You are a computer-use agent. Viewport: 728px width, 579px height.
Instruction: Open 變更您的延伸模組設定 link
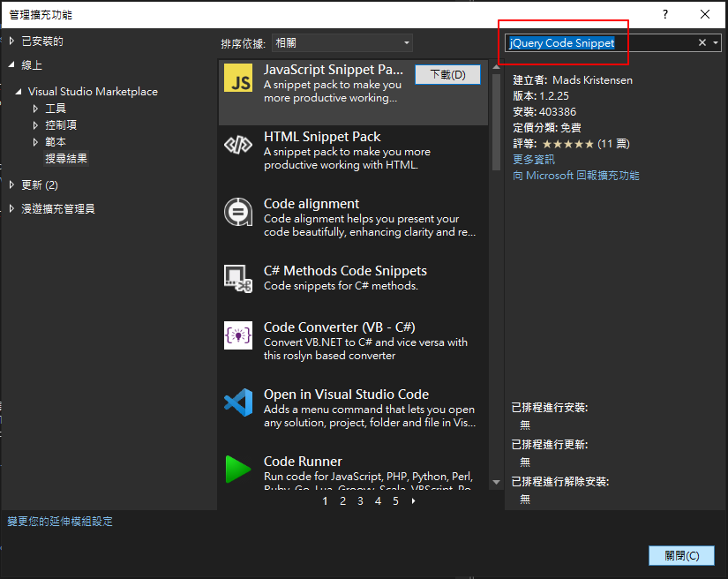(x=60, y=521)
